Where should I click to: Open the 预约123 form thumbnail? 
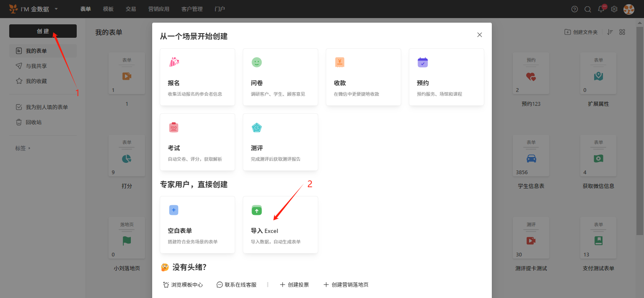[531, 73]
